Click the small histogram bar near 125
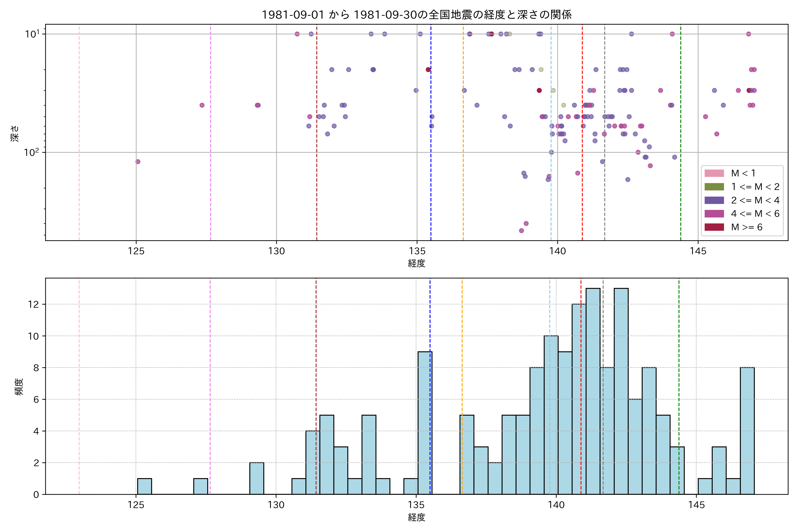The height and width of the screenshot is (532, 798). (145, 487)
